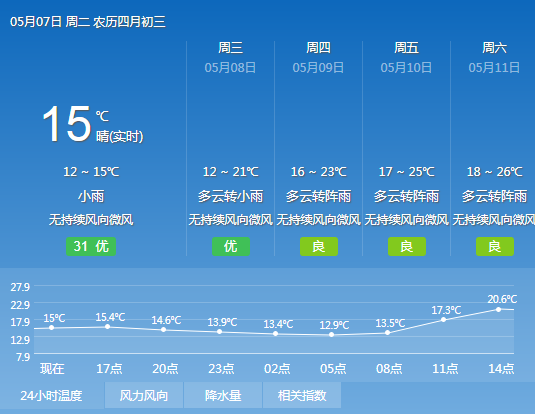535x414 pixels.
Task: Select the 周六 forecast heading
Action: coord(495,47)
